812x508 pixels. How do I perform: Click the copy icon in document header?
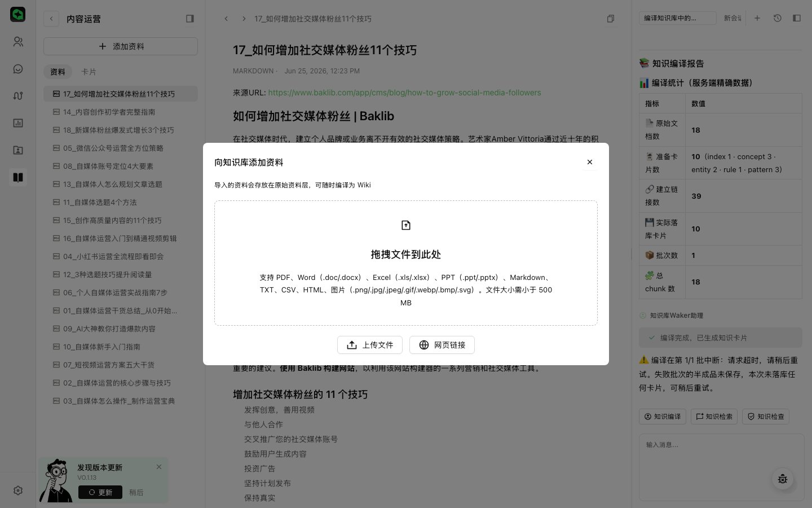(x=611, y=19)
